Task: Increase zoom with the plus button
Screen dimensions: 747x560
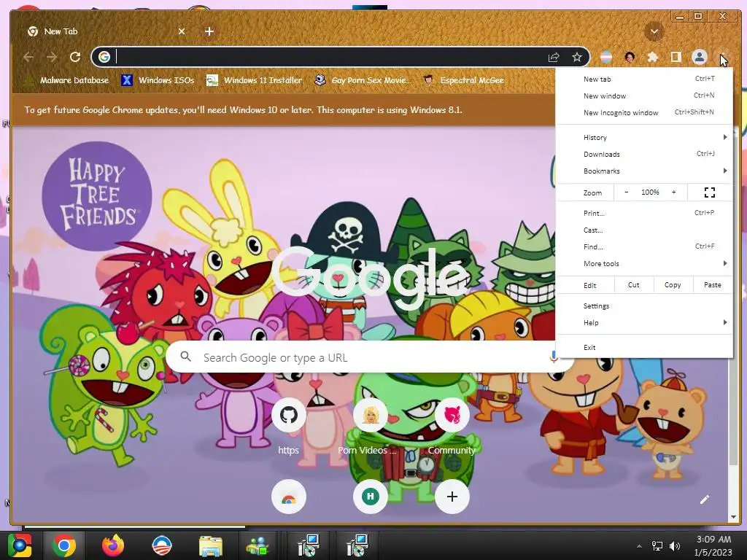Action: click(x=673, y=192)
